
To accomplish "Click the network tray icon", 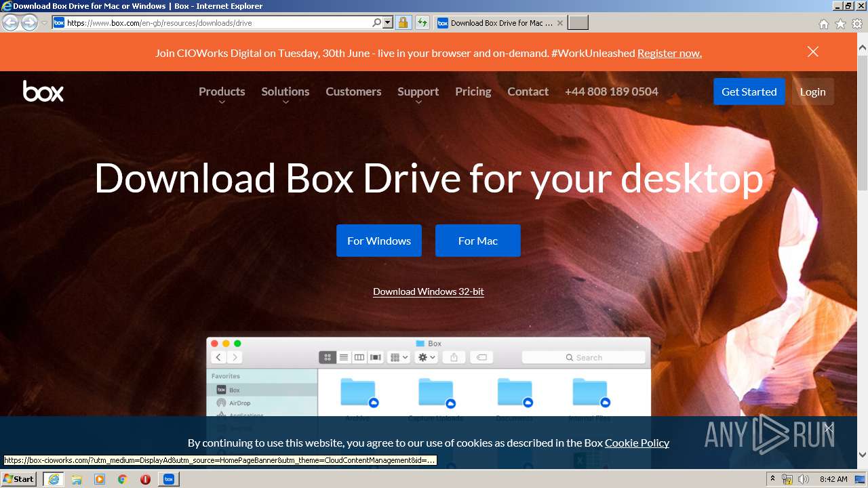I will point(788,479).
